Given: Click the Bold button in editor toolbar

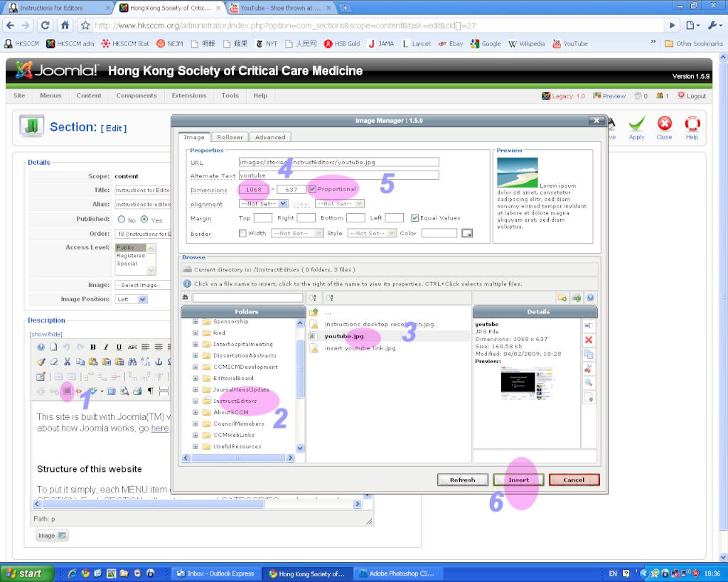Looking at the screenshot, I should coord(93,347).
